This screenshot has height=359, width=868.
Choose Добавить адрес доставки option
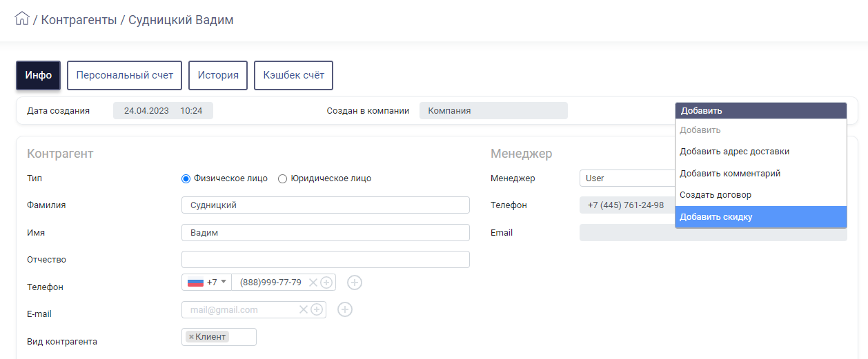(761, 152)
